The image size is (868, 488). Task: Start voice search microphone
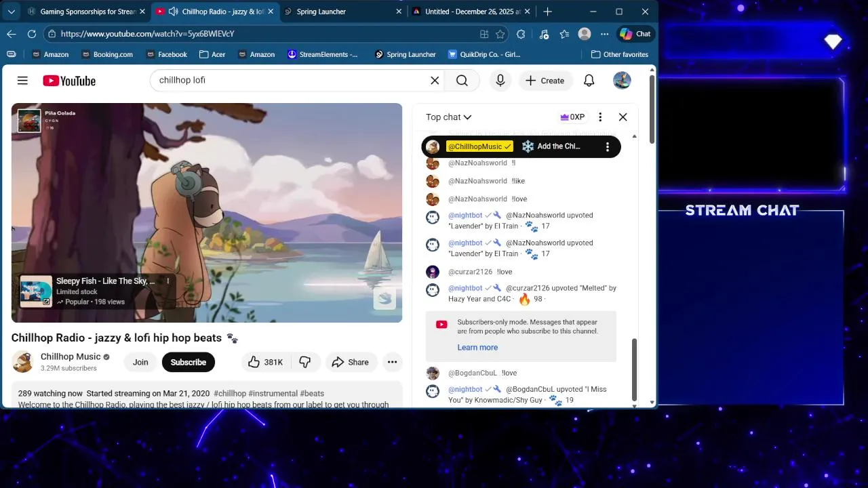coord(500,81)
